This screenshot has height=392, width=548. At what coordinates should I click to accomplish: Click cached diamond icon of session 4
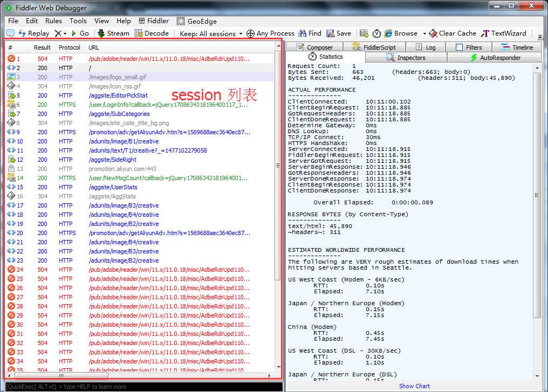click(11, 86)
